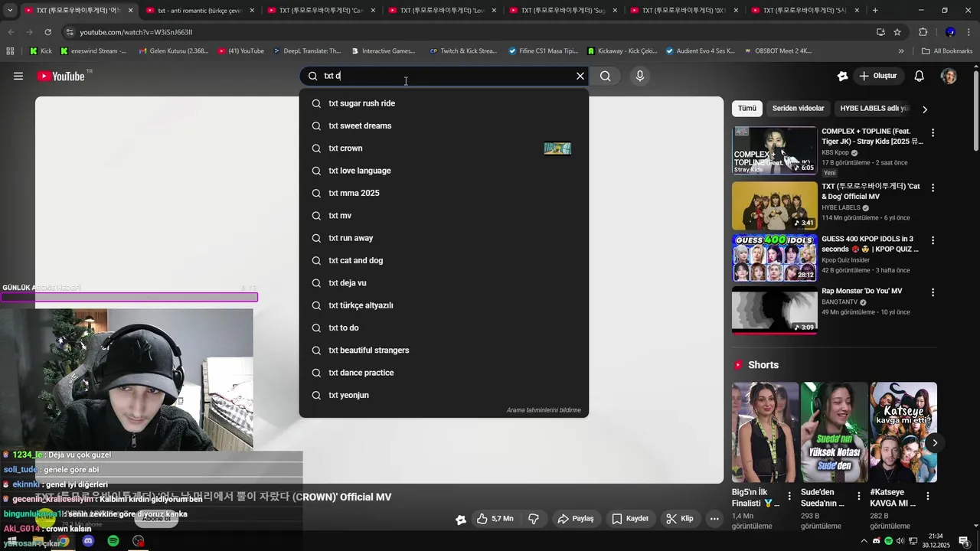Expand the tab search dropdown arrow

(10, 10)
